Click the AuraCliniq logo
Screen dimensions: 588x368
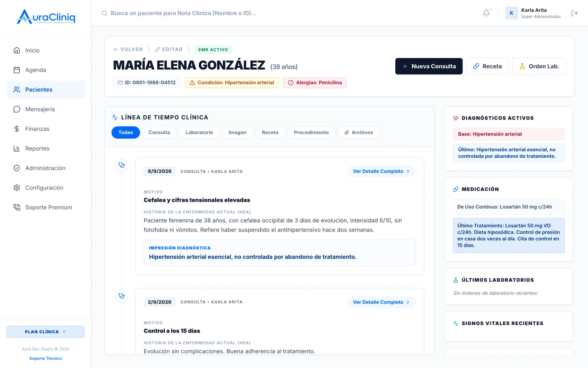(46, 17)
